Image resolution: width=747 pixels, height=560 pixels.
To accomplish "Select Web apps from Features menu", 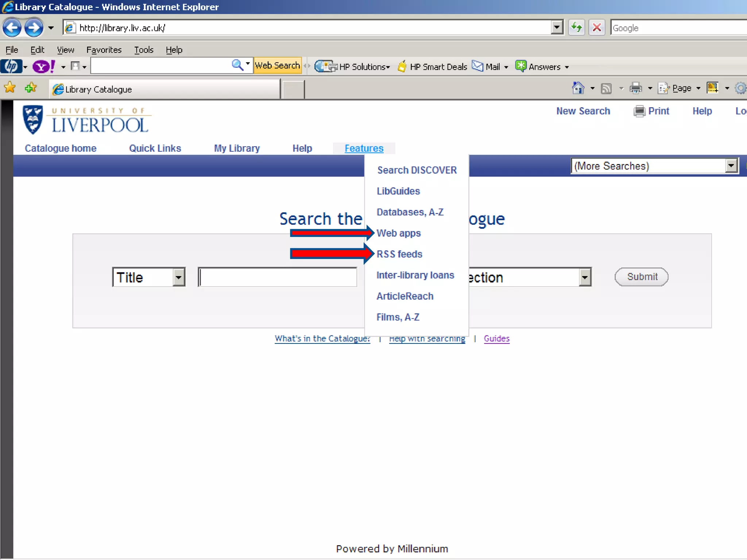I will [399, 233].
